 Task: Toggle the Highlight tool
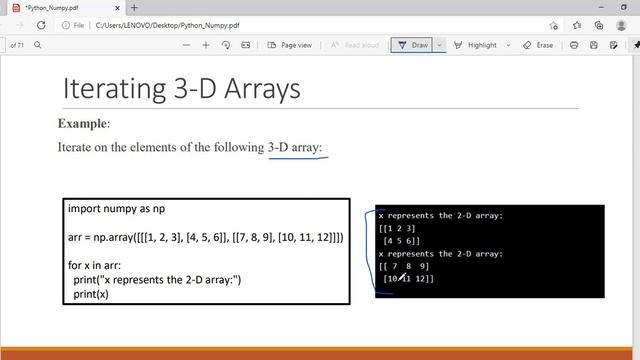click(475, 45)
